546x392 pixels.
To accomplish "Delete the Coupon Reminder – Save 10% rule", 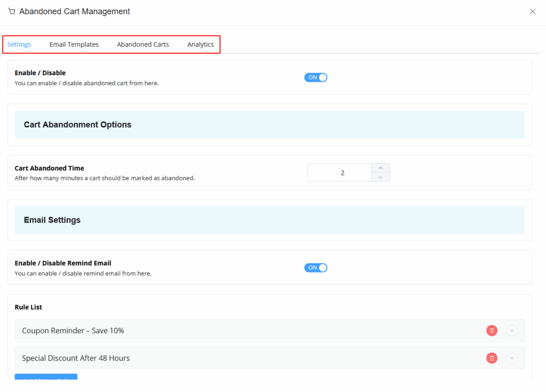I will (x=492, y=331).
